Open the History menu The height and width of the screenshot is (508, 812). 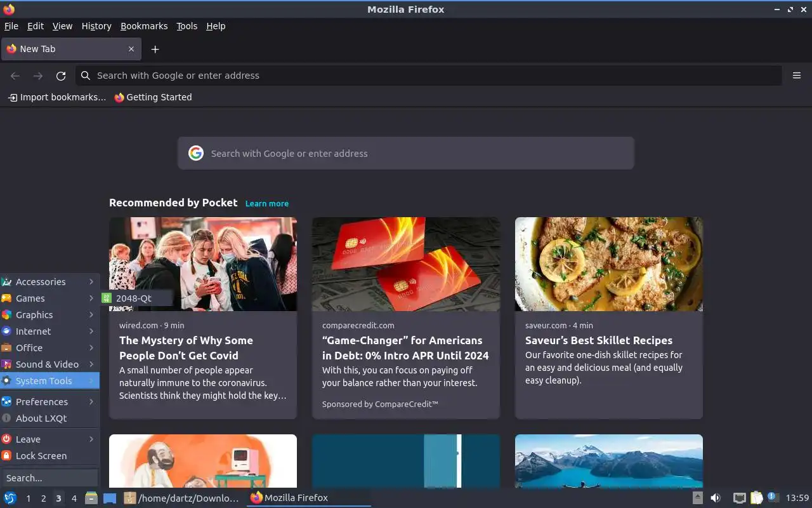point(96,26)
